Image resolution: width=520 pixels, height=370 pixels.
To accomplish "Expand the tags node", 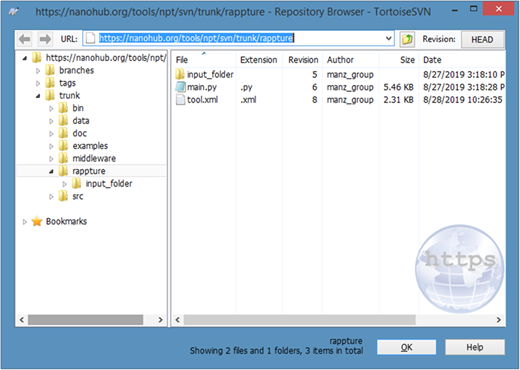I will click(38, 83).
